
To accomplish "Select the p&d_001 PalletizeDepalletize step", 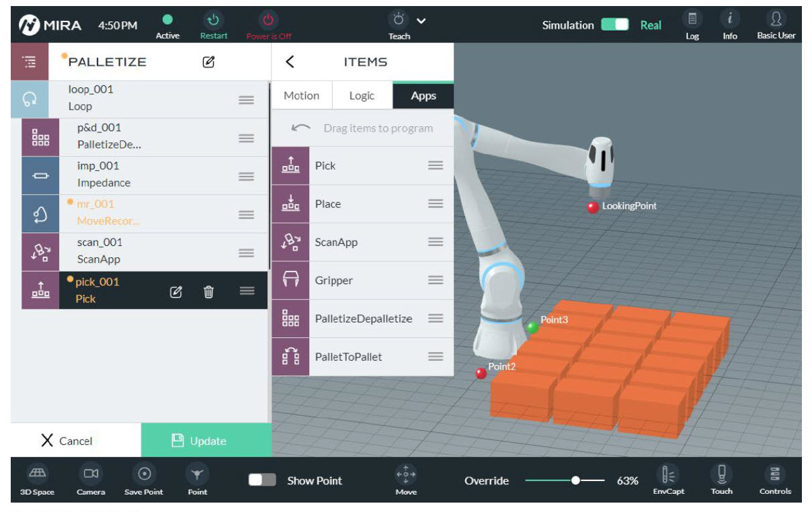I will (x=145, y=137).
